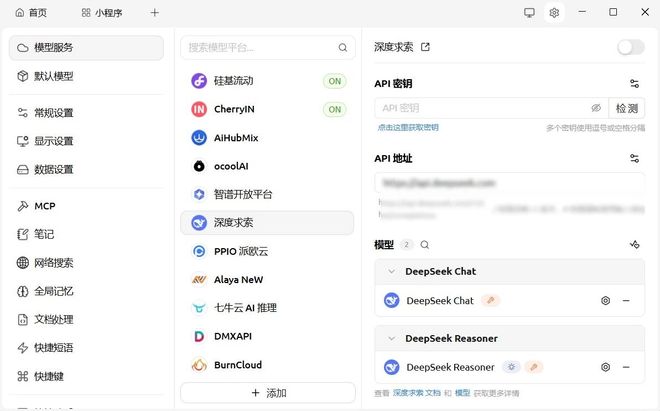
Task: Open 文档处理 settings
Action: tap(86, 320)
